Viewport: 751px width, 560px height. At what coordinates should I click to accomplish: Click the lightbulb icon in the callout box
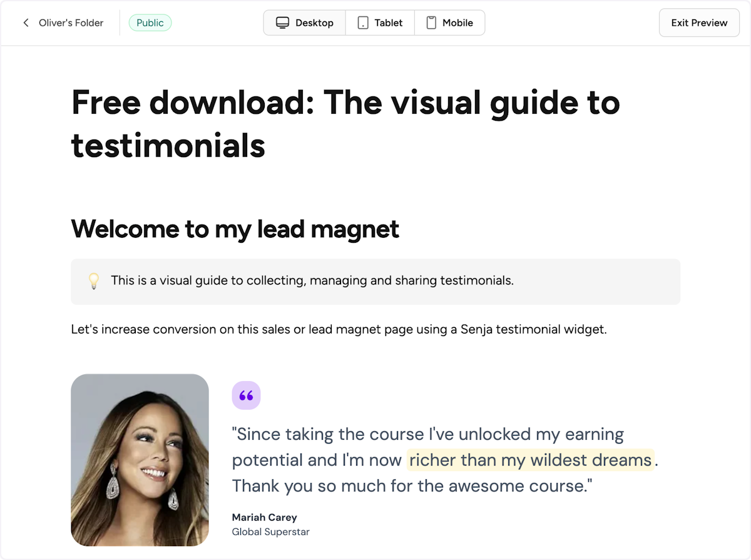(x=94, y=281)
